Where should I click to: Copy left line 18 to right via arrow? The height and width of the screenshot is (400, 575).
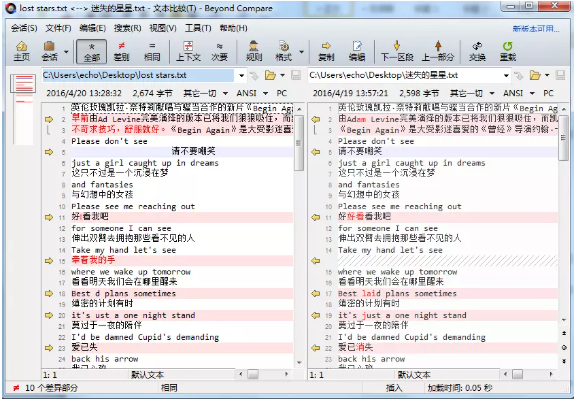pos(49,293)
